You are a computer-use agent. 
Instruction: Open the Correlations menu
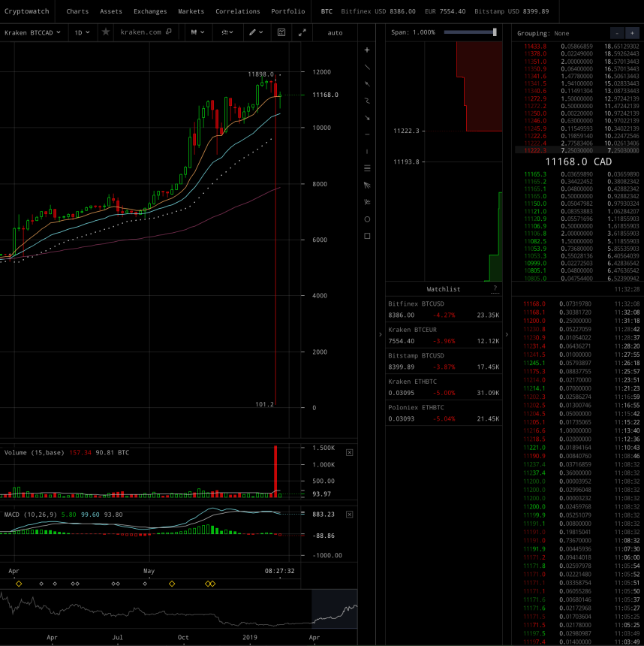(x=237, y=11)
